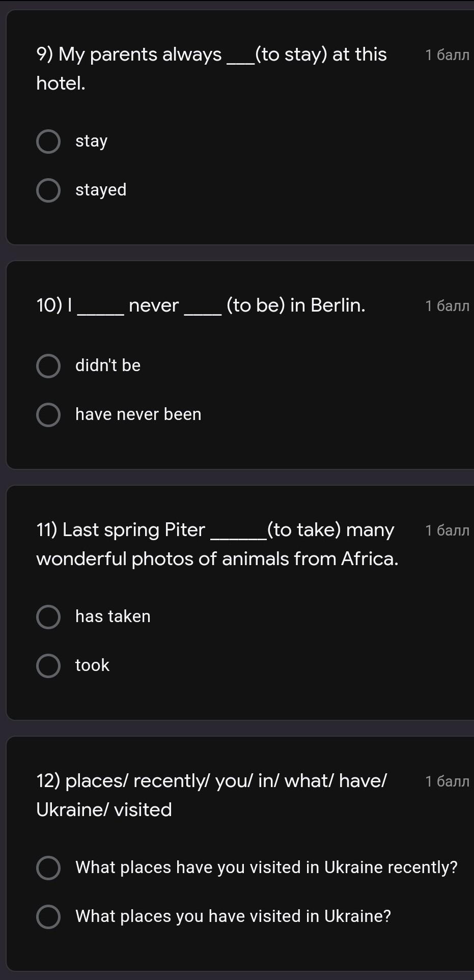
Task: Select the 'stayed' radio option
Action: (48, 190)
